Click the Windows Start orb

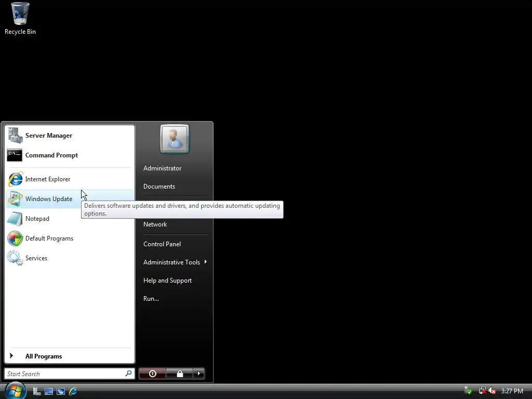coord(16,391)
